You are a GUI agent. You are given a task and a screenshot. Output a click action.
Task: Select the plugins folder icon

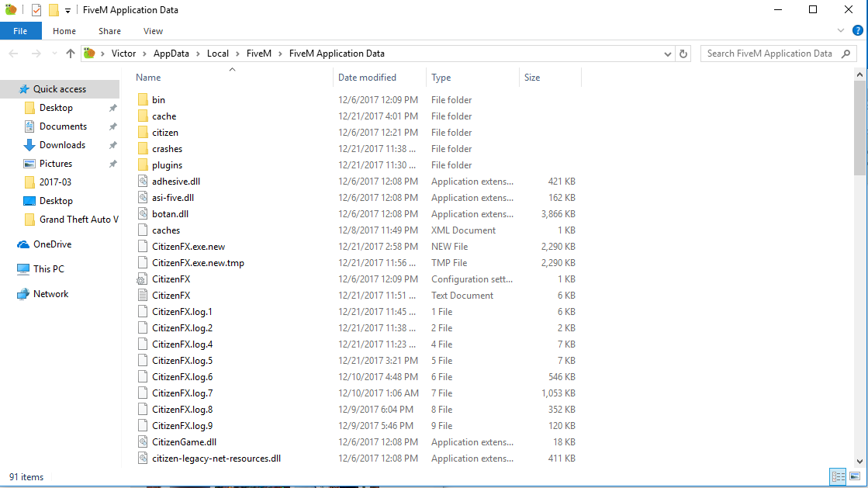pos(143,165)
